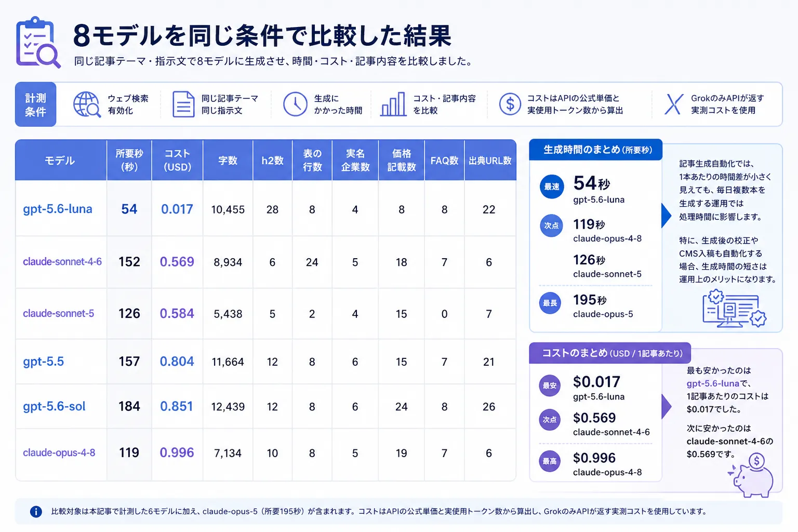Click the 字数 column header

[x=228, y=161]
